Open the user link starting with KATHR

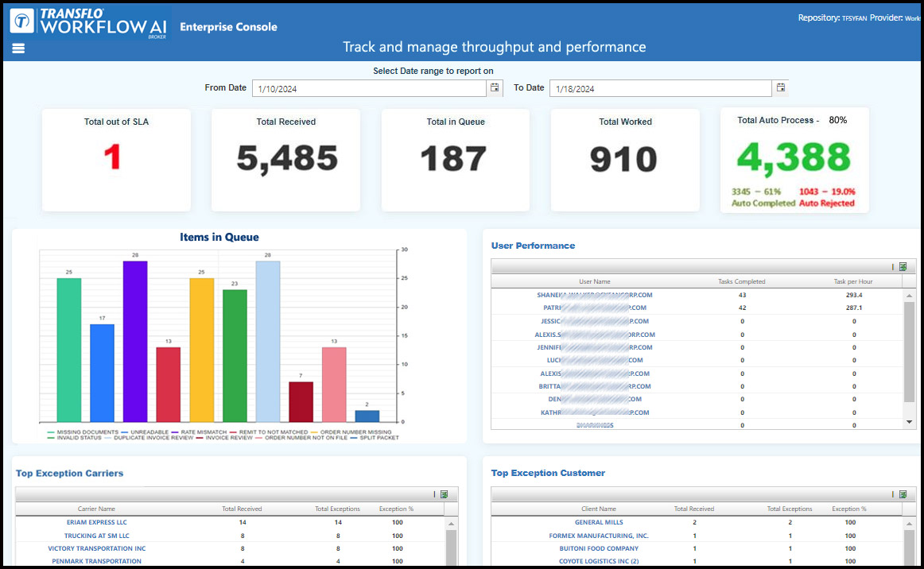pos(595,413)
